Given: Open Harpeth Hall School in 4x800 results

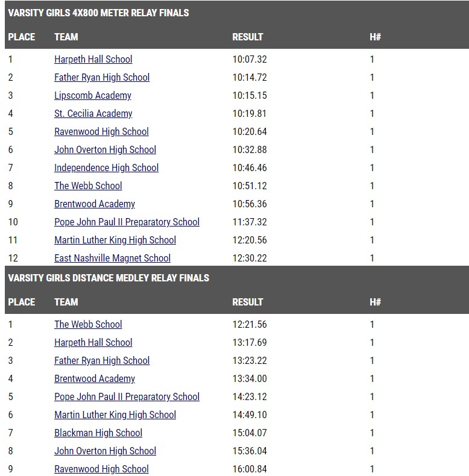Looking at the screenshot, I should point(93,59).
